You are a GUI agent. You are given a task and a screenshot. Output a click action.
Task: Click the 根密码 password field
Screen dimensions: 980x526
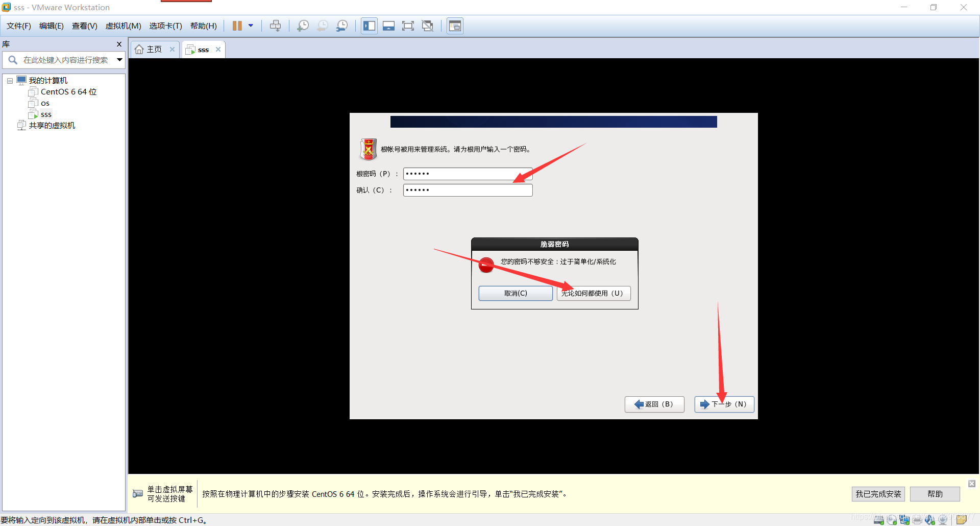pos(468,174)
